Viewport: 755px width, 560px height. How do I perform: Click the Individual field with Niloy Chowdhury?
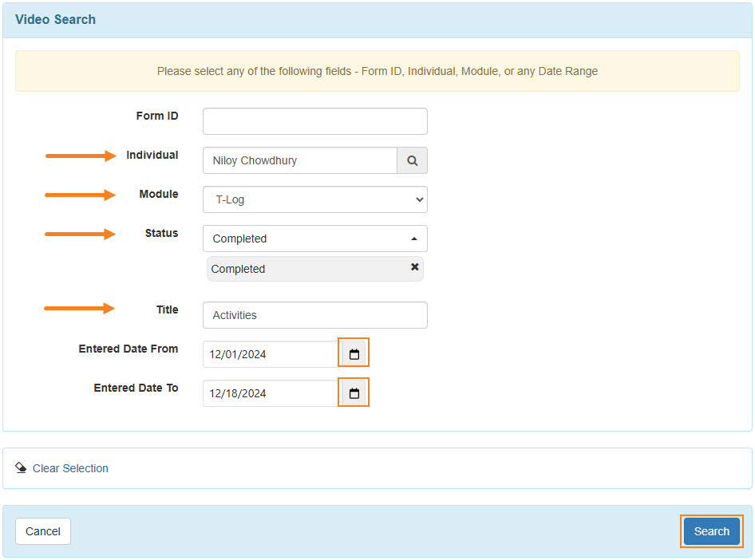[x=300, y=160]
